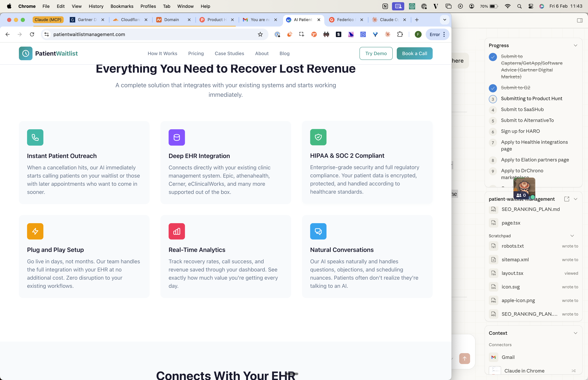Open the Bookmarks menu in menu bar
Viewport: 588px width, 380px height.
click(x=122, y=6)
